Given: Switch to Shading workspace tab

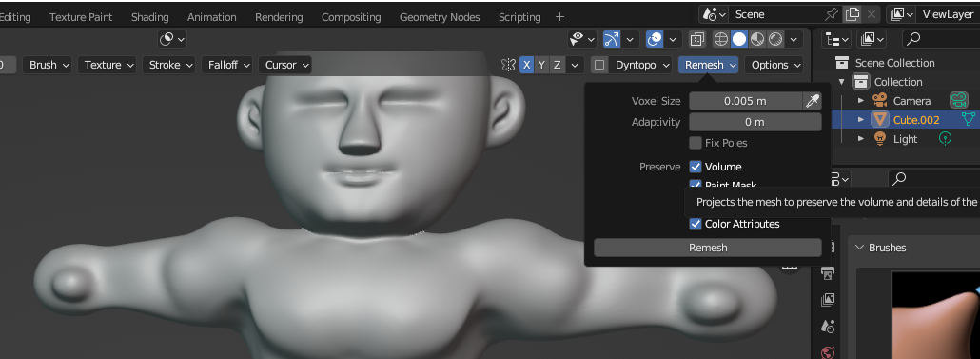Looking at the screenshot, I should (150, 17).
